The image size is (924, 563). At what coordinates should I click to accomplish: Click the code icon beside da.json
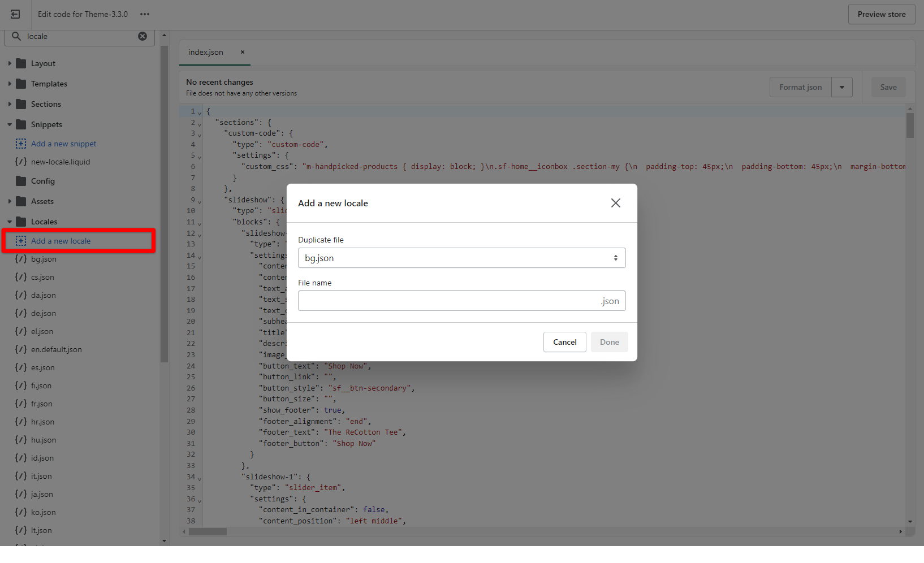21,295
